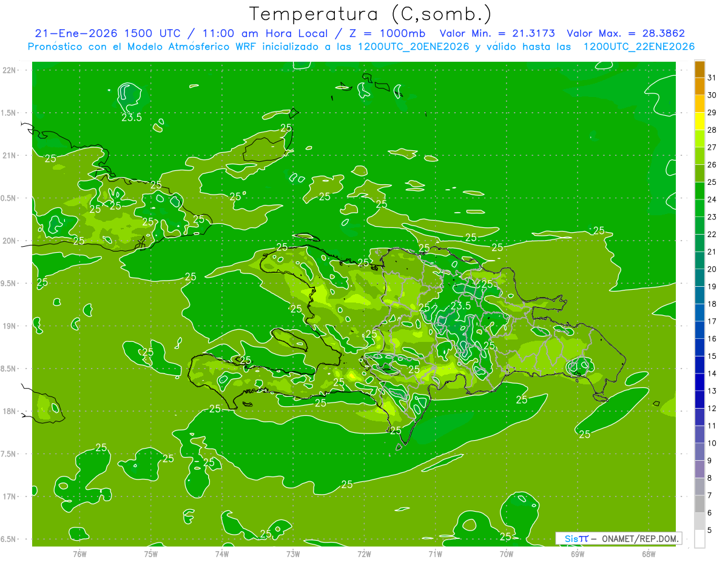Click the colorbar label '27'
Screen dimensions: 728x562
(x=712, y=147)
